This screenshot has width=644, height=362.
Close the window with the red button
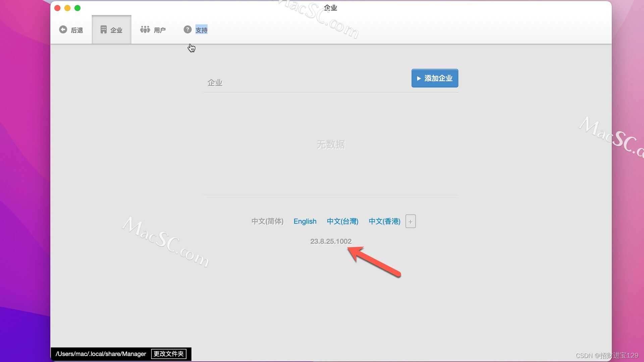(x=57, y=8)
